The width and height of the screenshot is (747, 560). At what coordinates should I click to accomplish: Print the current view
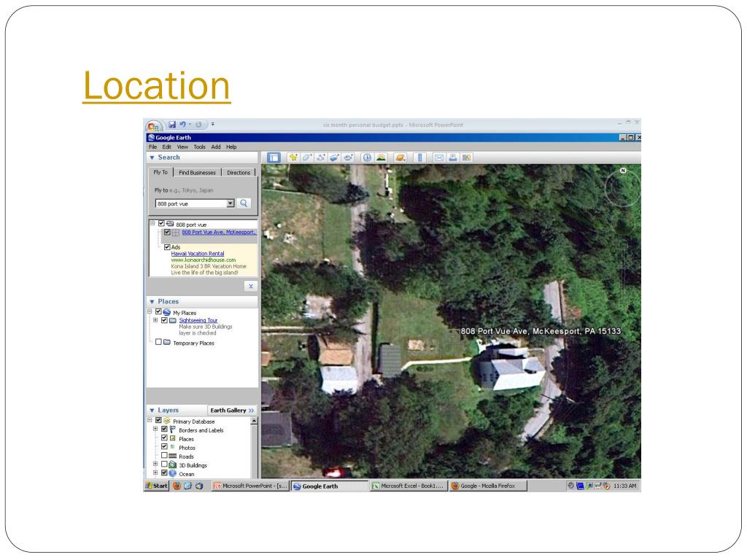452,157
